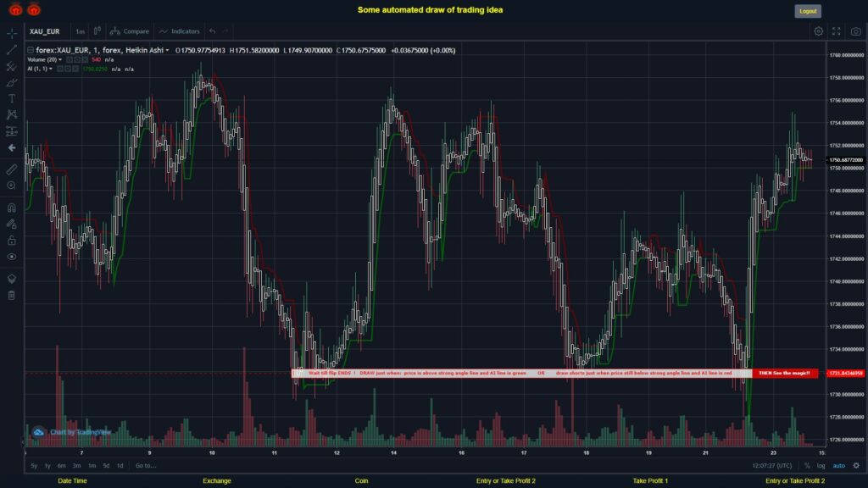Toggle magnet mode for drawings
This screenshot has width=868, height=488.
tap(12, 208)
